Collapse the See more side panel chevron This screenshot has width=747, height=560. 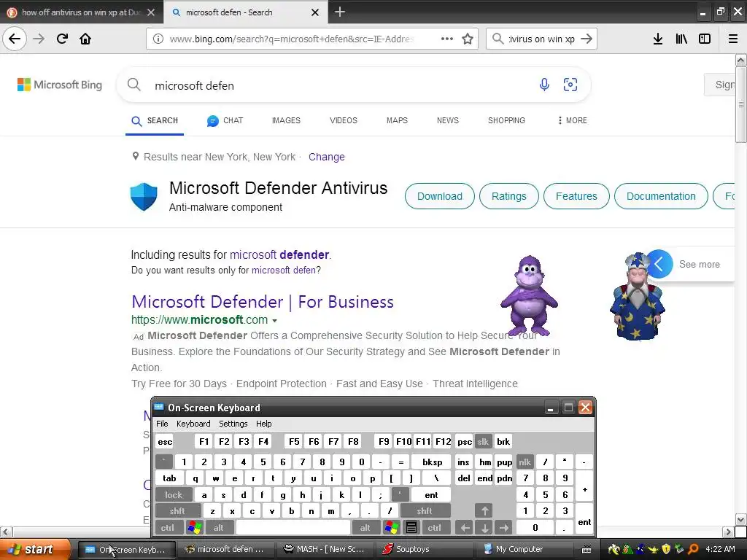click(x=659, y=264)
